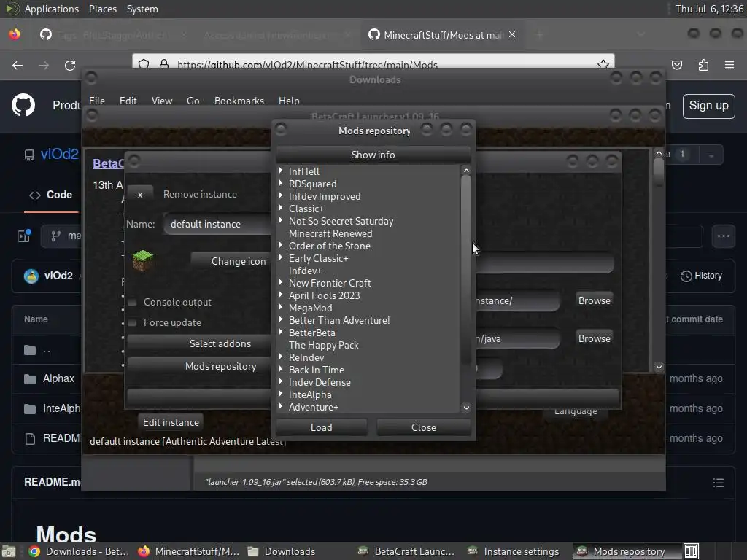Select BetterBeta in the mods list

pos(311,332)
